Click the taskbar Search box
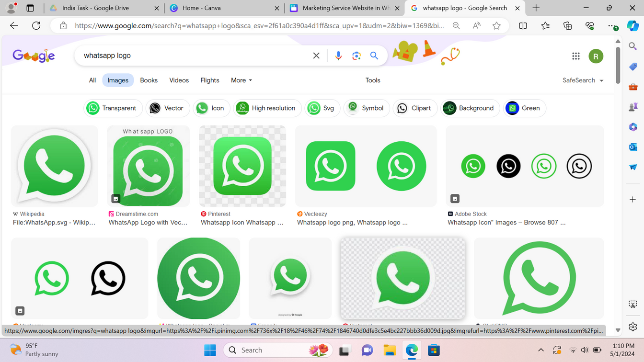The width and height of the screenshot is (644, 362). [278, 350]
